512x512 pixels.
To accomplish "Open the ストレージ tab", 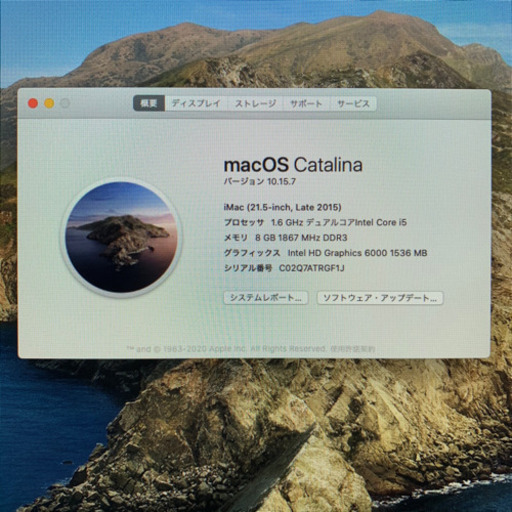I will tap(255, 103).
